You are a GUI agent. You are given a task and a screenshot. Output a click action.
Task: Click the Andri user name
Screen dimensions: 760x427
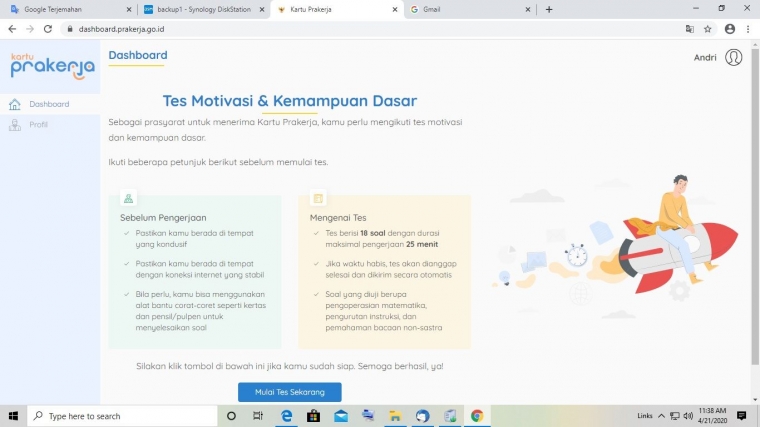tap(705, 57)
